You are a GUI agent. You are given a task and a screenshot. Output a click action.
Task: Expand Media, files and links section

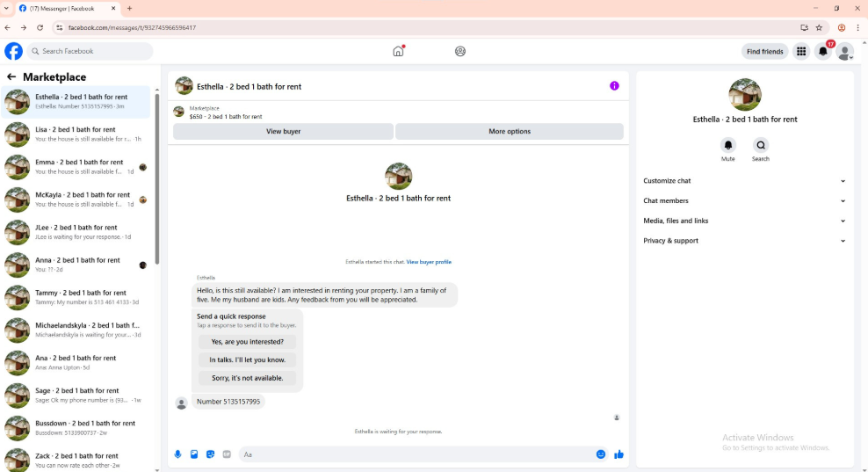tap(744, 221)
